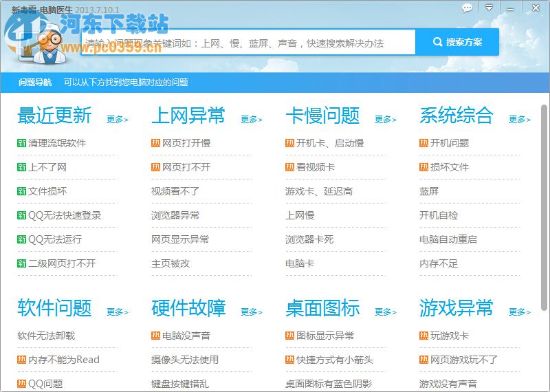Click the 游戏异常 heading

[x=456, y=308]
